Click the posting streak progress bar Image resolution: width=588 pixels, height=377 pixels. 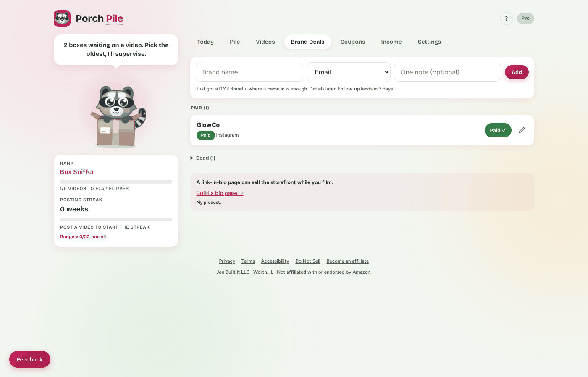(x=116, y=219)
